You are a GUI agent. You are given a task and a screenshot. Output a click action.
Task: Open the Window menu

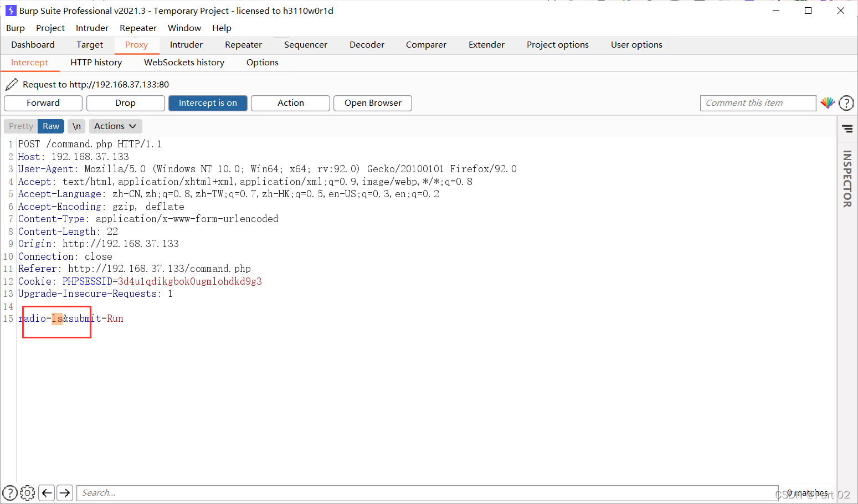(184, 28)
